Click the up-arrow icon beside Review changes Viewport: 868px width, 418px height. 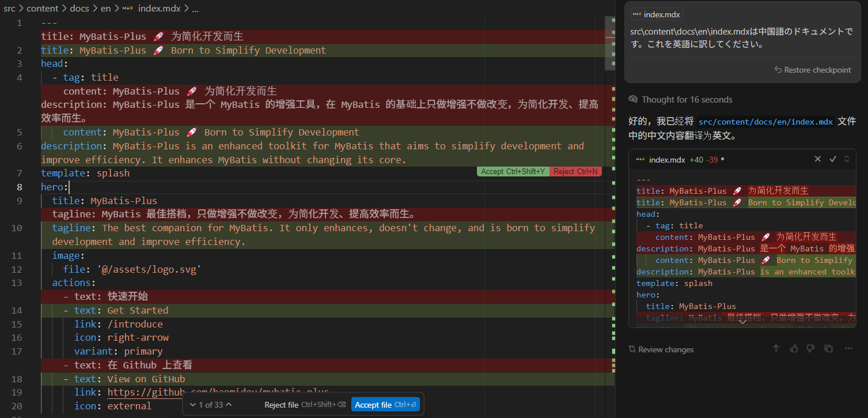(x=776, y=348)
